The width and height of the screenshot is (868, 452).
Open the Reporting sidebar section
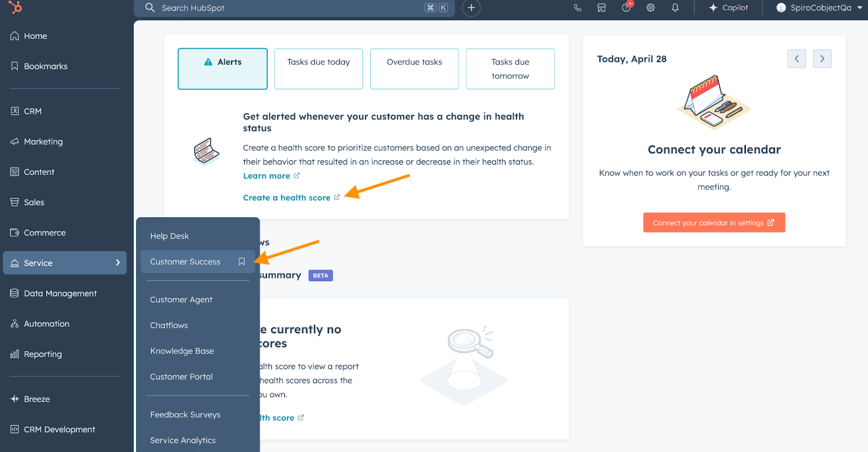[x=36, y=354]
